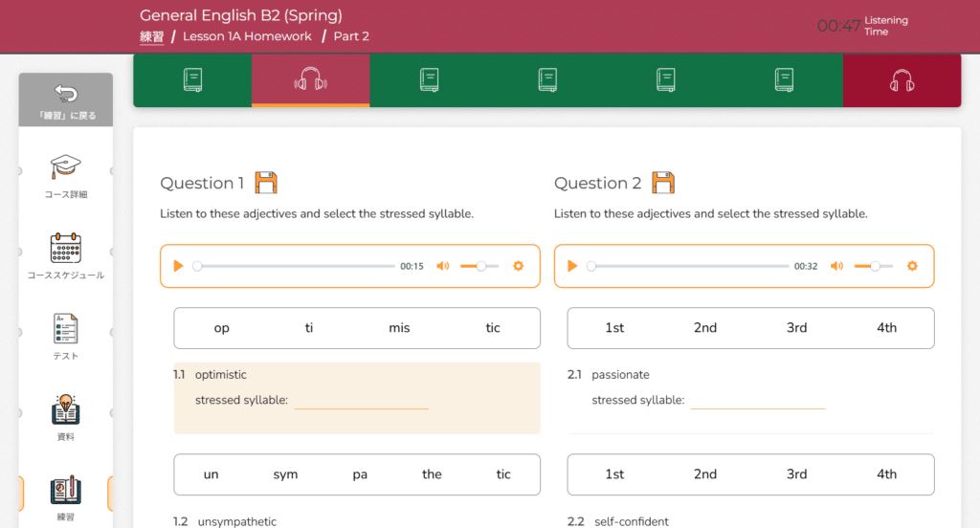The image size is (980, 528).
Task: Play the Question 2 audio clip
Action: point(572,266)
